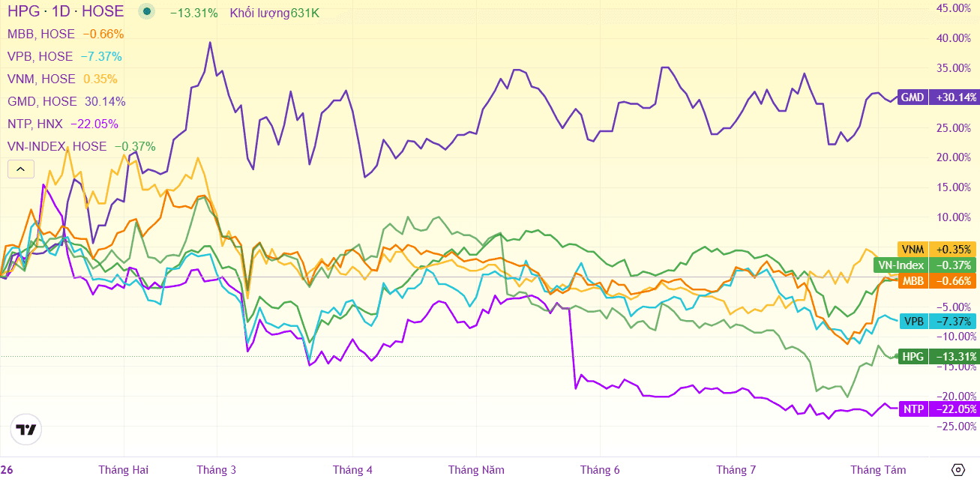Select the VPB, HOSE legend entry
The height and width of the screenshot is (485, 980).
point(40,57)
